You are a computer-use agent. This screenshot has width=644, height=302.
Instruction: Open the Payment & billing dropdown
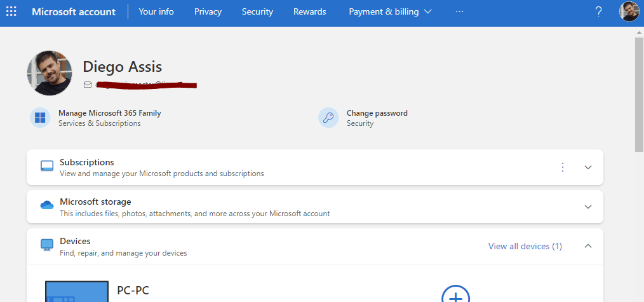(390, 12)
